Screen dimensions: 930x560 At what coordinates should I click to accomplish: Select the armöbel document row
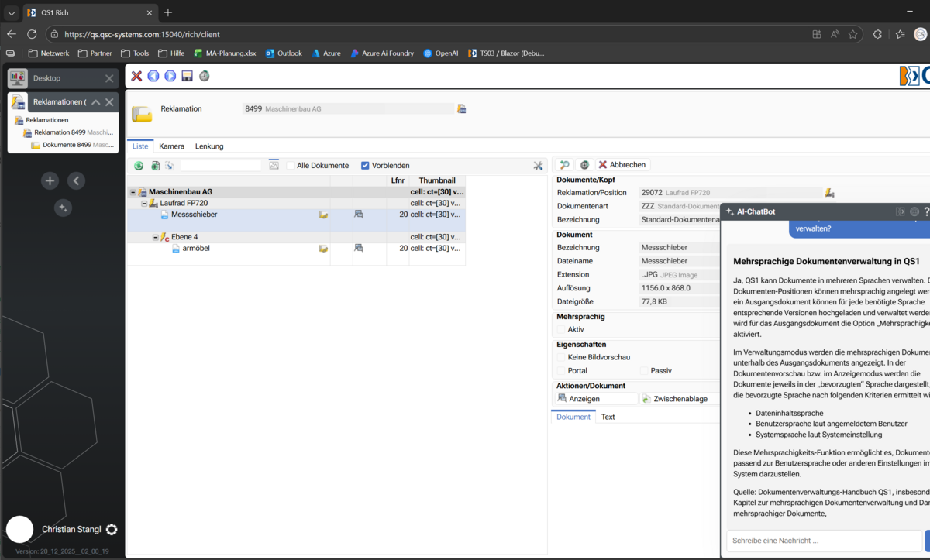[x=296, y=249]
